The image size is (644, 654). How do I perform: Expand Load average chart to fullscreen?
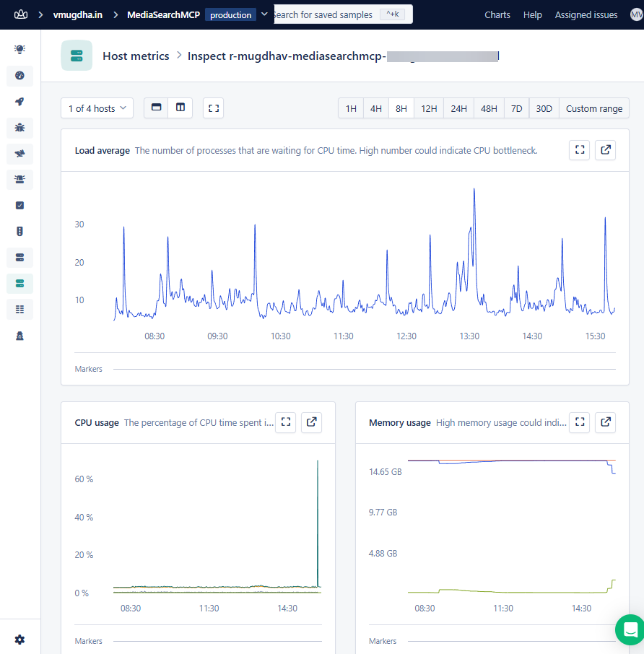(579, 149)
